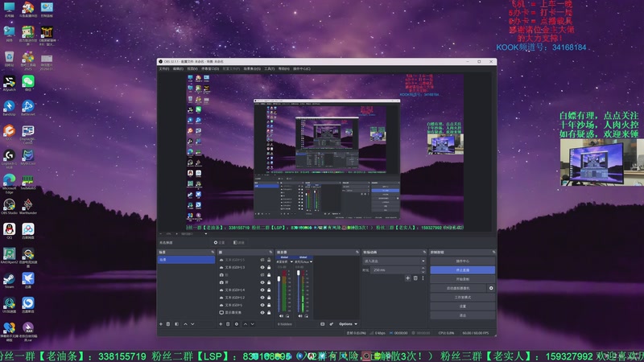Image resolution: width=644 pixels, height=362 pixels.
Task: Toggle visibility of 文本 (GDI+) 3 source
Action: click(262, 268)
